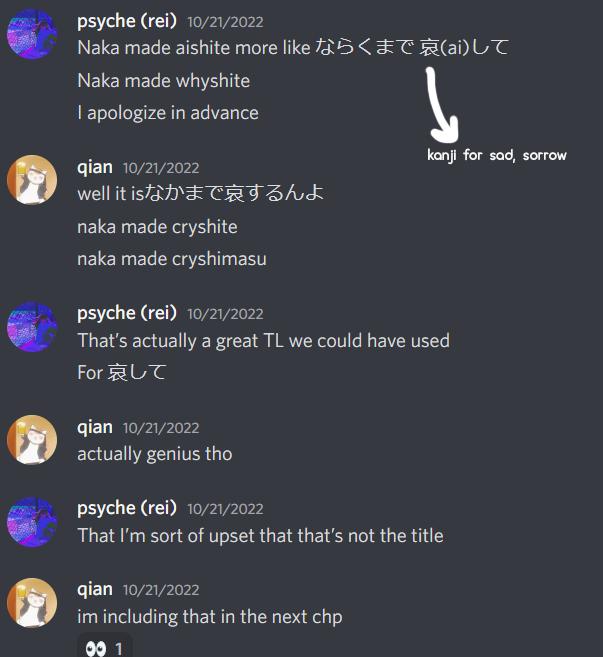Open psyche (rei)'s avatar beside 'sort of upset' message

point(32,522)
